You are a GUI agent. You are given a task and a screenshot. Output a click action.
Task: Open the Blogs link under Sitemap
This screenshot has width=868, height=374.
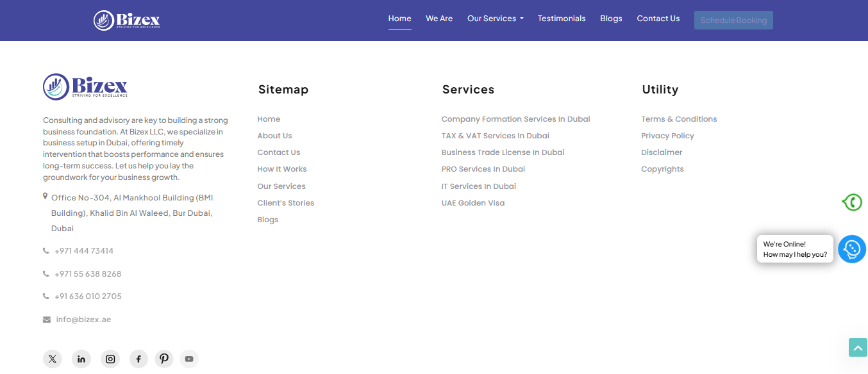[x=268, y=220]
